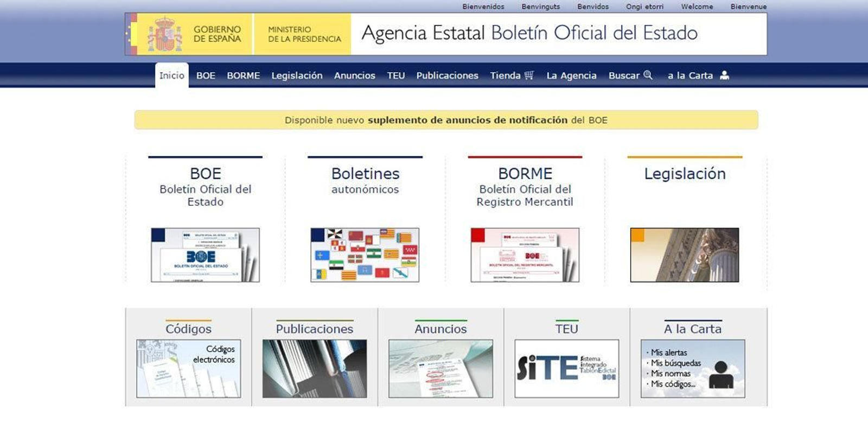Click the suplemento de anuncios de notificación banner
This screenshot has height=442, width=868.
pos(446,120)
